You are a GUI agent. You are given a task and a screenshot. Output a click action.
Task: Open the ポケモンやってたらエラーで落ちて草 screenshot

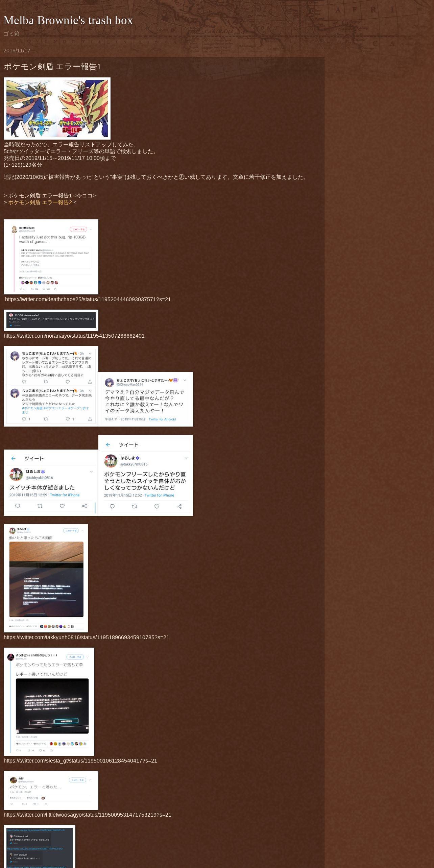(49, 702)
